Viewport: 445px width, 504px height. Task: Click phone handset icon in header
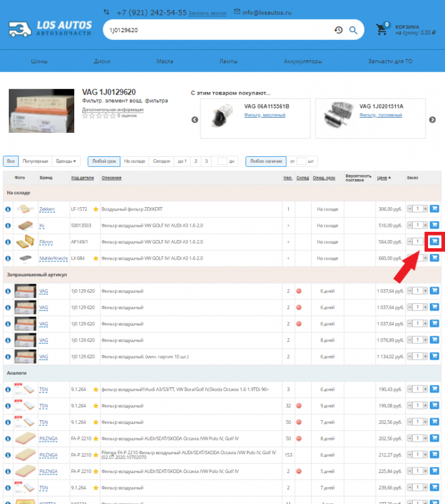pyautogui.click(x=106, y=12)
